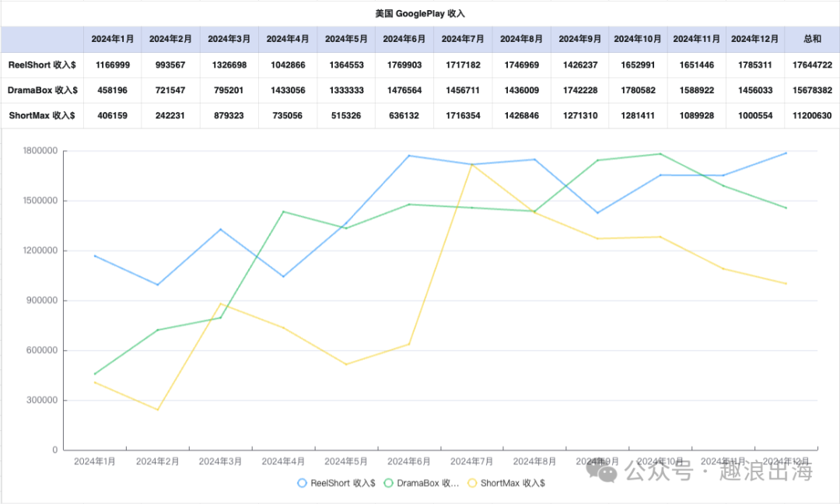Select cell value 795201
Viewport: 840px width, 504px height.
tap(229, 90)
